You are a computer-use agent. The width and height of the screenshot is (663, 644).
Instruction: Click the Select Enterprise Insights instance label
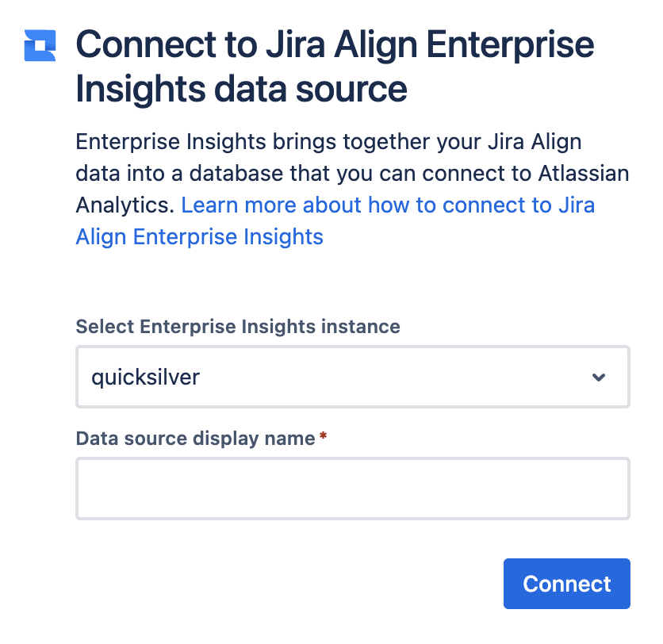237,327
